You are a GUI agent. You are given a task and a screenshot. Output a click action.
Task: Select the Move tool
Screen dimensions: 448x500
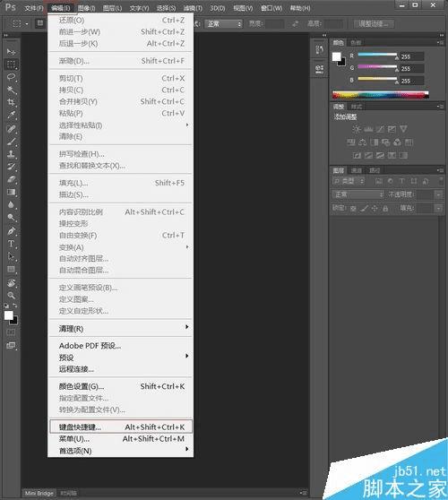11,52
